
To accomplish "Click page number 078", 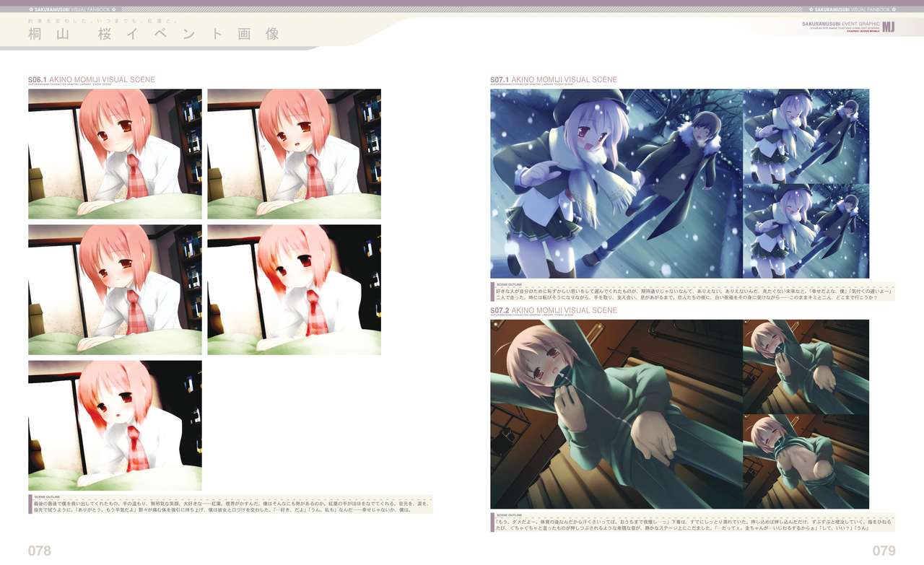I will pyautogui.click(x=40, y=551).
